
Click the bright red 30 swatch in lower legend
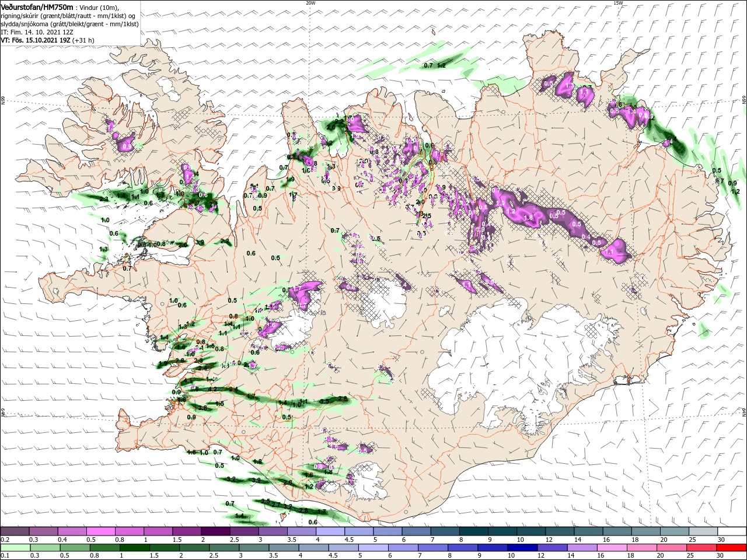tap(732, 548)
